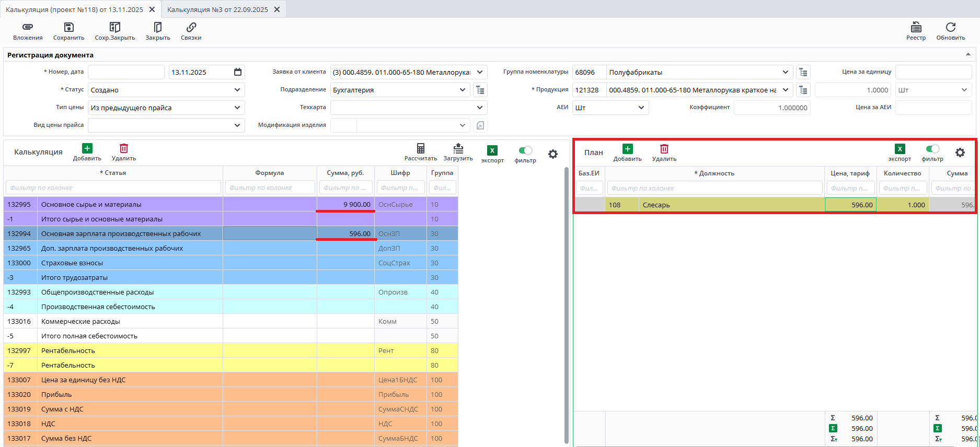Image resolution: width=980 pixels, height=447 pixels.
Task: Open settings gear in the План panel
Action: pos(960,152)
